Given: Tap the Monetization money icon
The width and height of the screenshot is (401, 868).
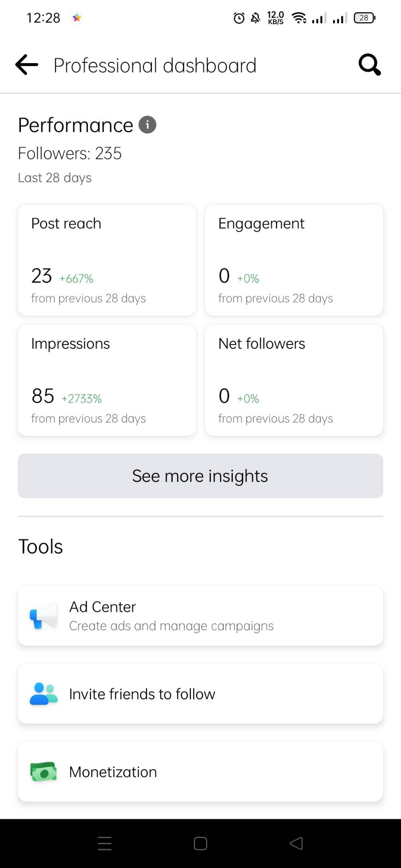Looking at the screenshot, I should [x=43, y=772].
